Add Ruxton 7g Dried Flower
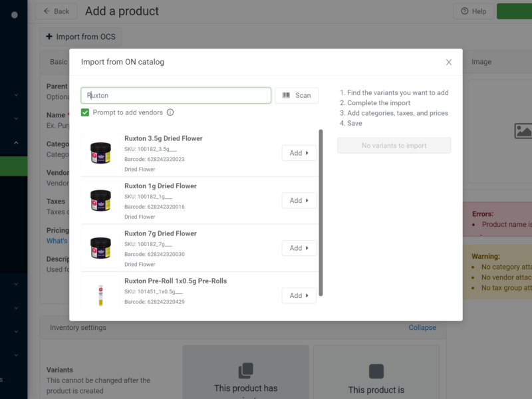 coord(299,248)
